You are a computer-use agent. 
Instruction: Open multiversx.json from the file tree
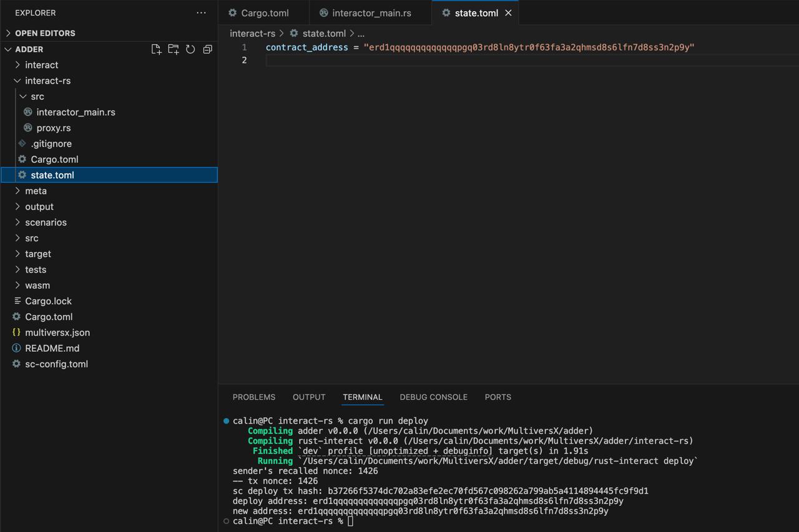pyautogui.click(x=57, y=332)
